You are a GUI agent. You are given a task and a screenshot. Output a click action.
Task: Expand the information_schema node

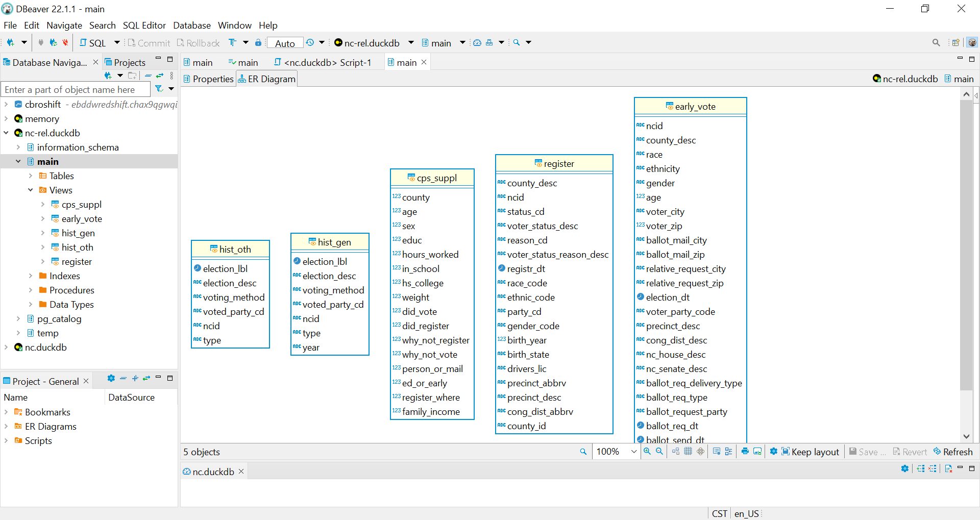(18, 147)
